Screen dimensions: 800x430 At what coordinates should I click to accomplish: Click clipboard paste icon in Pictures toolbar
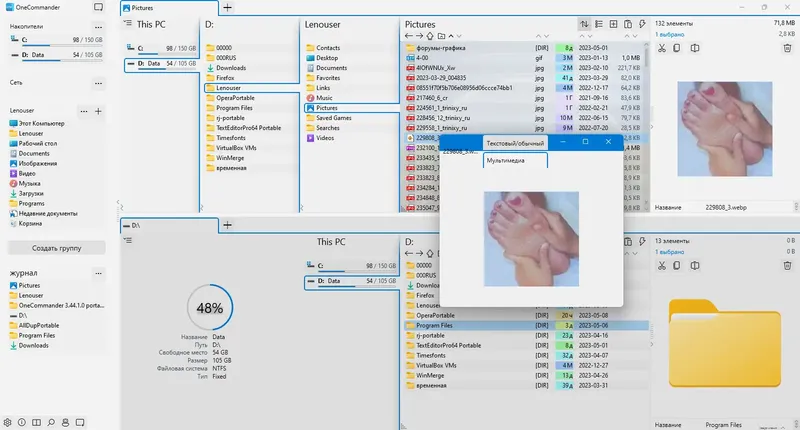click(x=628, y=24)
